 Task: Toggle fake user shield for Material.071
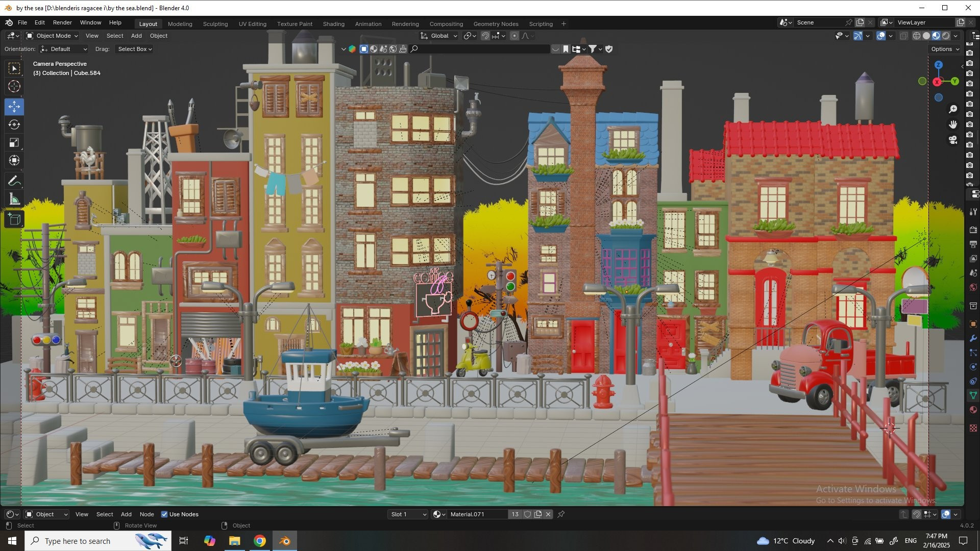(x=528, y=514)
